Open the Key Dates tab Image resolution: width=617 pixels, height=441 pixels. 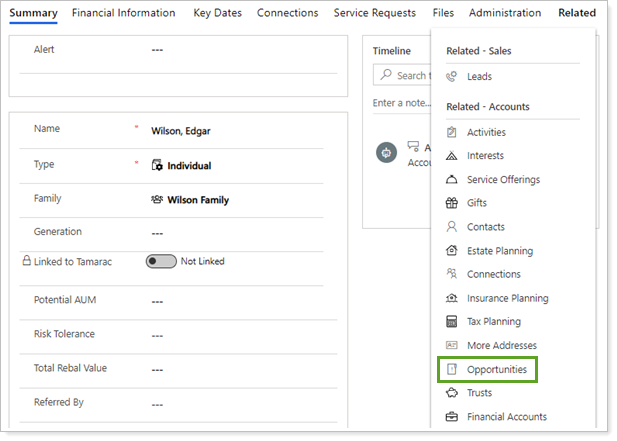click(x=216, y=13)
